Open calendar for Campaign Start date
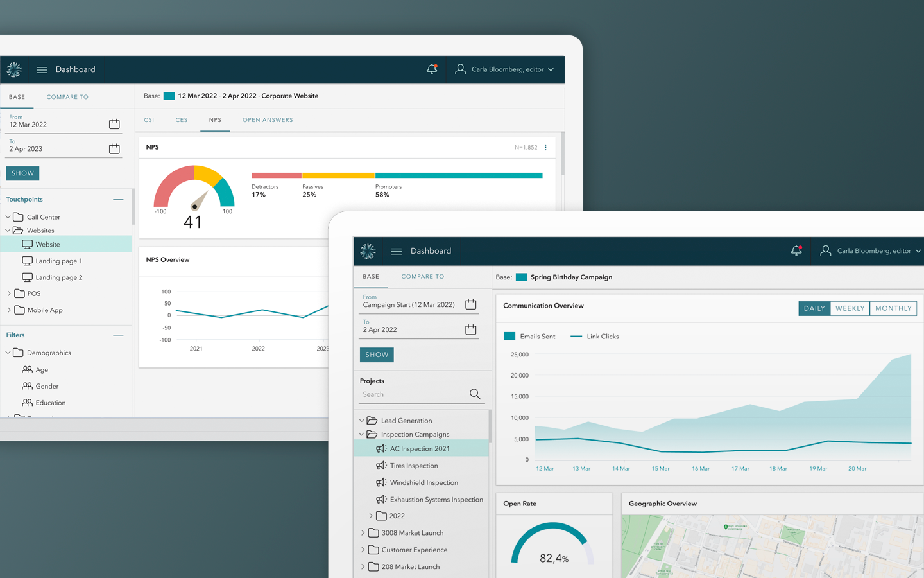This screenshot has width=924, height=578. 470,304
